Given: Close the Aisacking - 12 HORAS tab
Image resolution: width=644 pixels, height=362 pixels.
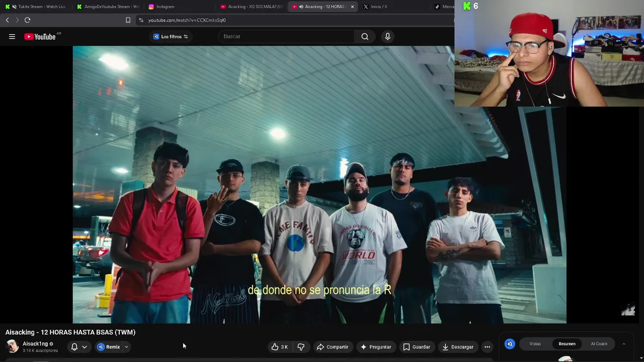Looking at the screenshot, I should click(x=352, y=7).
